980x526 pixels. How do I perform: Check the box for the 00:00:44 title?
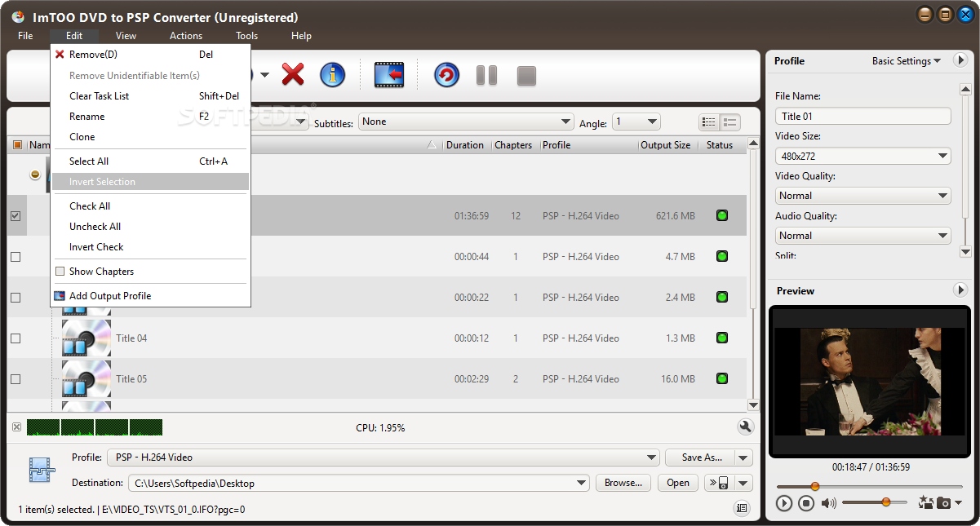[16, 257]
